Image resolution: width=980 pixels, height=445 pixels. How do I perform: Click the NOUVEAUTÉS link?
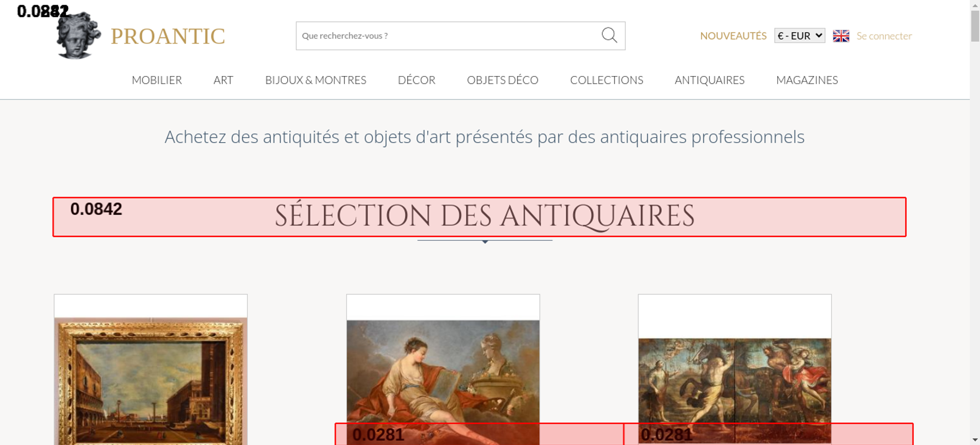tap(733, 36)
